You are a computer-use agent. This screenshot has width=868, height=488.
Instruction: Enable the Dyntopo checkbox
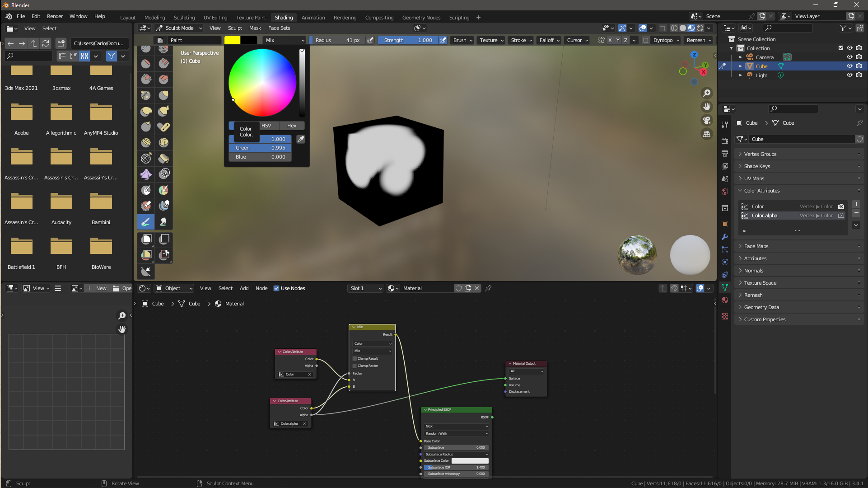coord(646,40)
